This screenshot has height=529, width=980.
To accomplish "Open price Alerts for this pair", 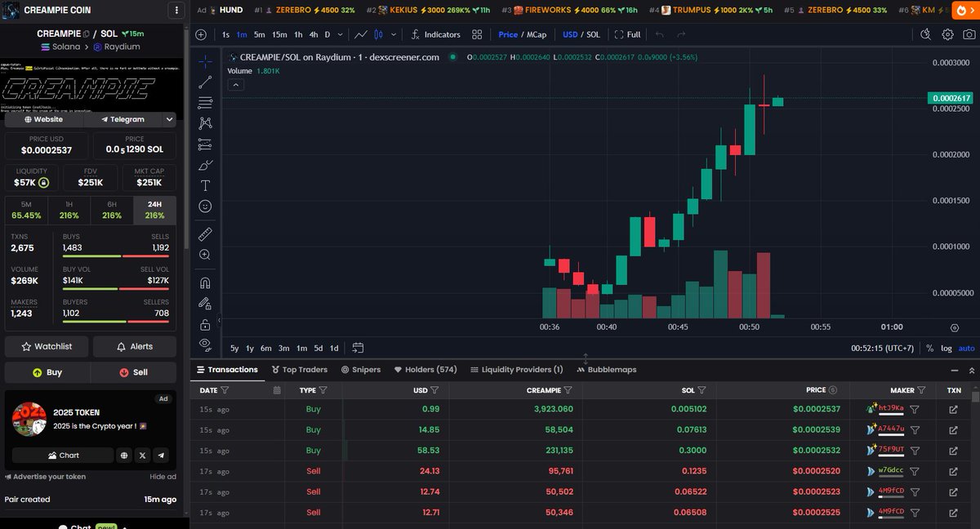I will (x=135, y=346).
